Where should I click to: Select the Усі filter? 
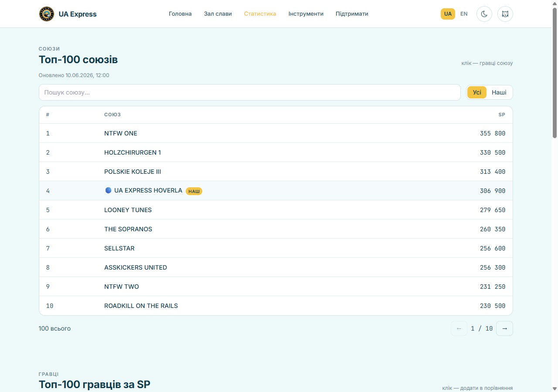[x=477, y=92]
